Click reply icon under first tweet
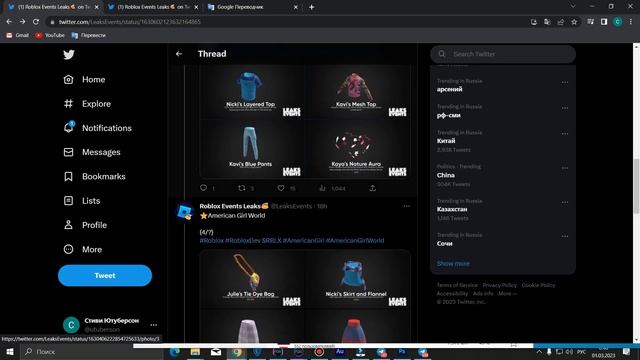The height and width of the screenshot is (360, 640). [x=203, y=188]
